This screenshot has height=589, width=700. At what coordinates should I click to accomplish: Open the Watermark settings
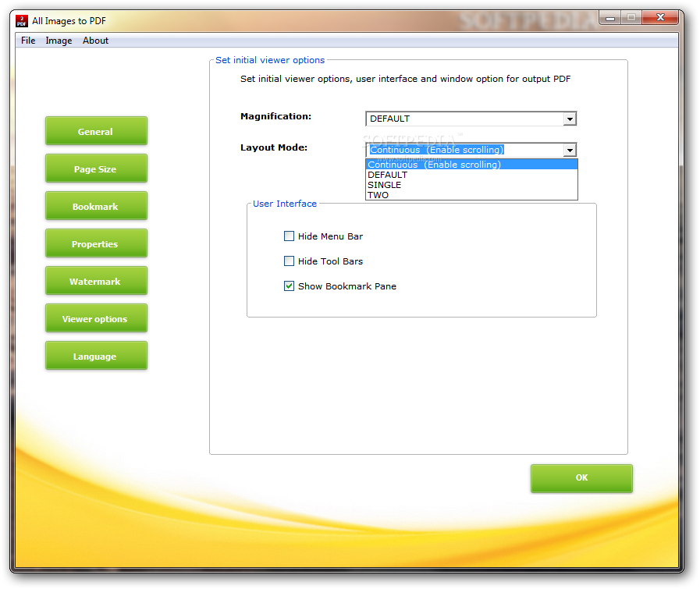[x=96, y=281]
